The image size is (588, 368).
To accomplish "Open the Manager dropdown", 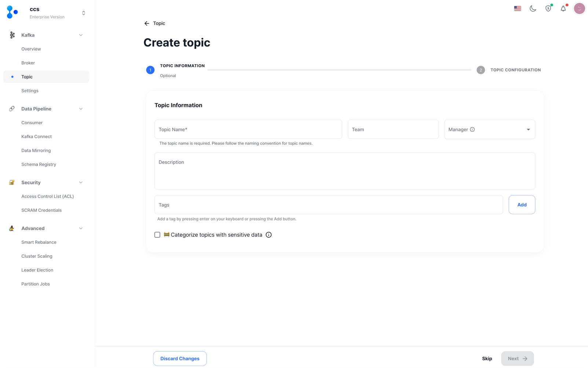I will point(528,130).
